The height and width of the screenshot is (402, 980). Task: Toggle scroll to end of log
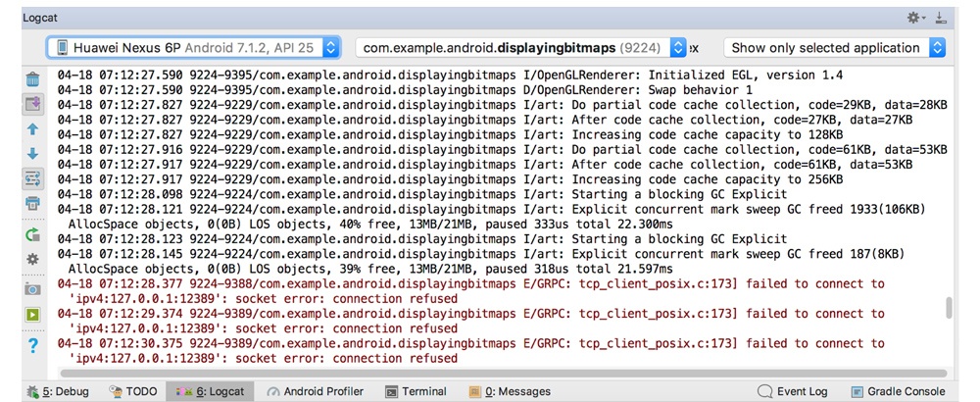(x=32, y=104)
